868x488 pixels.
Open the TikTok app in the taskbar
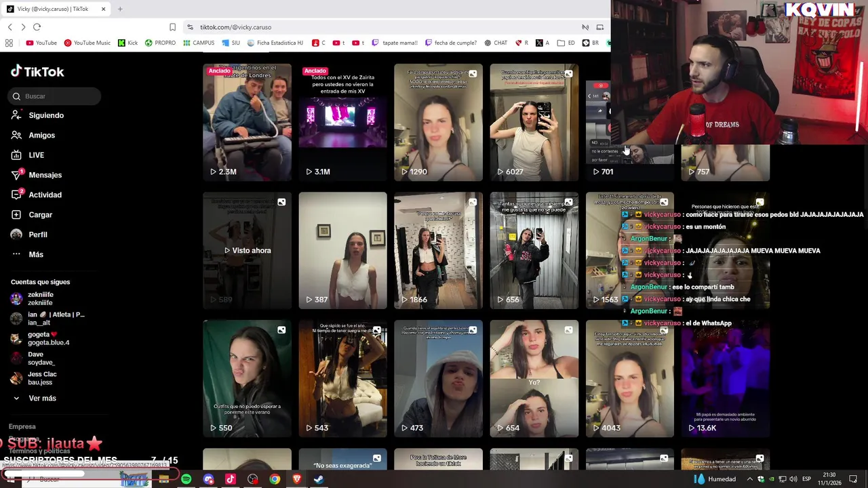pyautogui.click(x=230, y=479)
